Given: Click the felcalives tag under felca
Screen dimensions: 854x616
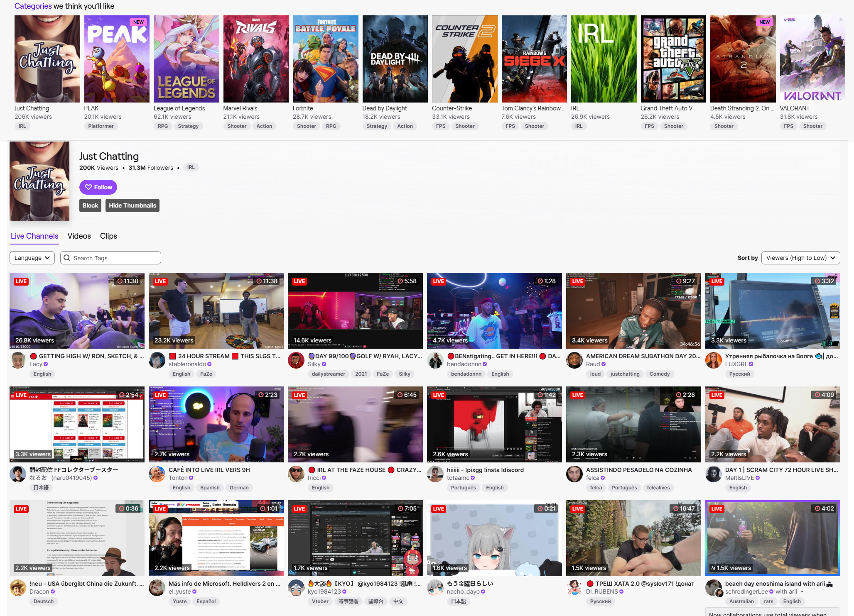Looking at the screenshot, I should click(x=658, y=488).
